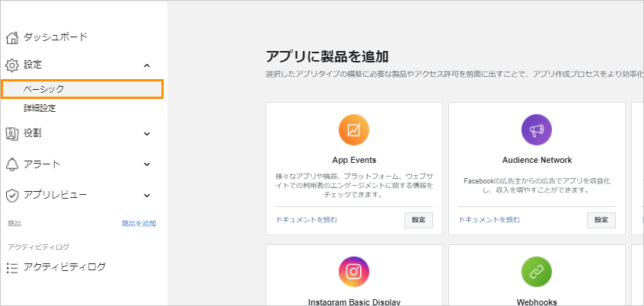Click the Webhooks card title

click(x=537, y=302)
